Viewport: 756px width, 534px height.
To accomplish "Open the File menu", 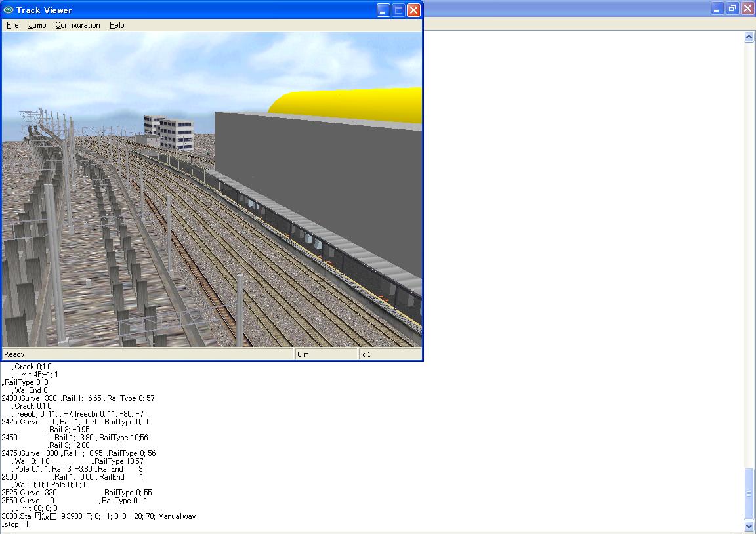I will point(12,25).
